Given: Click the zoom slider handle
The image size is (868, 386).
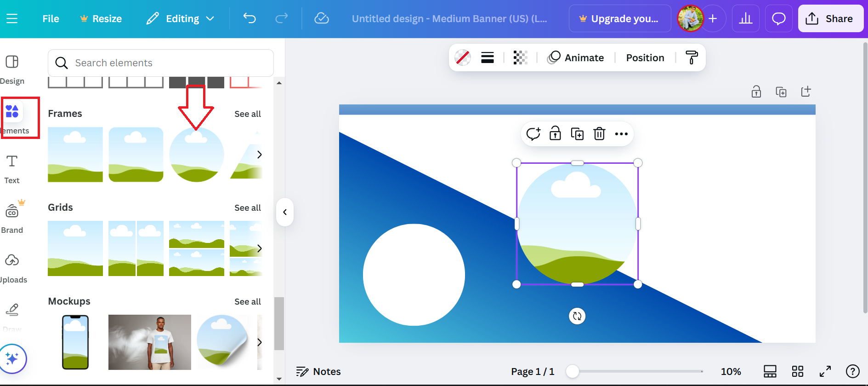Looking at the screenshot, I should (x=573, y=371).
